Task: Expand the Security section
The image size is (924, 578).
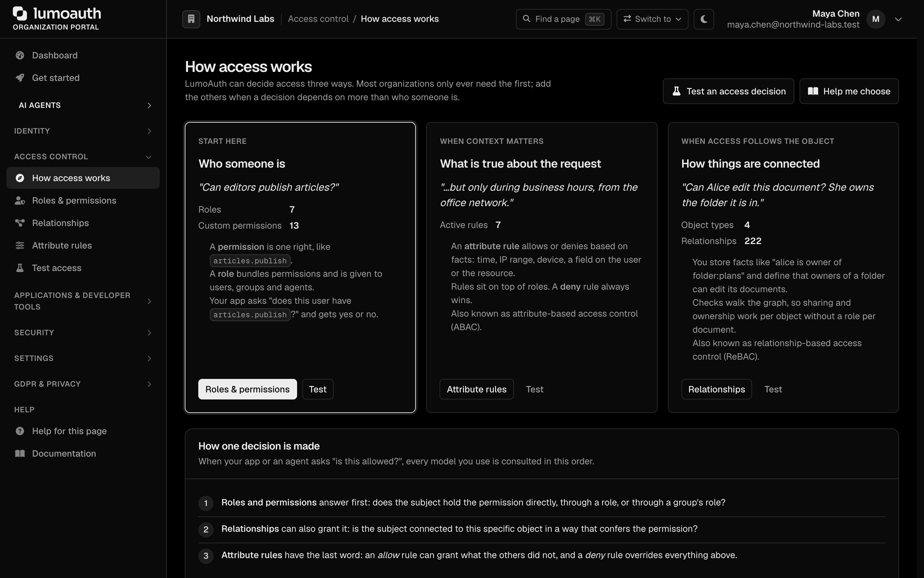Action: [x=83, y=333]
